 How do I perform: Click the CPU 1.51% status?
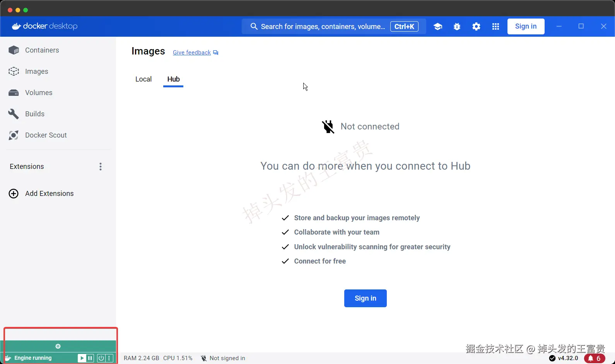pyautogui.click(x=178, y=358)
